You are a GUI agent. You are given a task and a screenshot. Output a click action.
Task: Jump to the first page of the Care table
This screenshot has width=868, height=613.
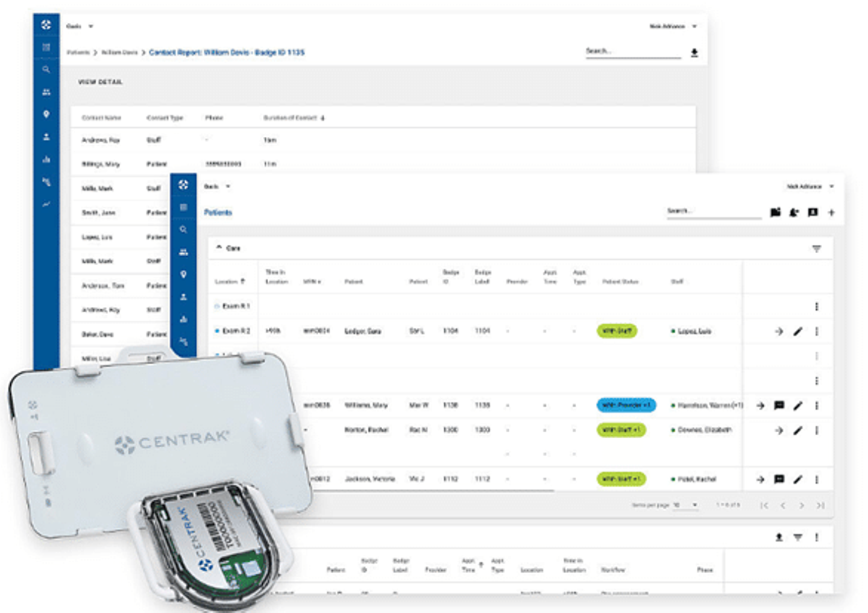(764, 505)
